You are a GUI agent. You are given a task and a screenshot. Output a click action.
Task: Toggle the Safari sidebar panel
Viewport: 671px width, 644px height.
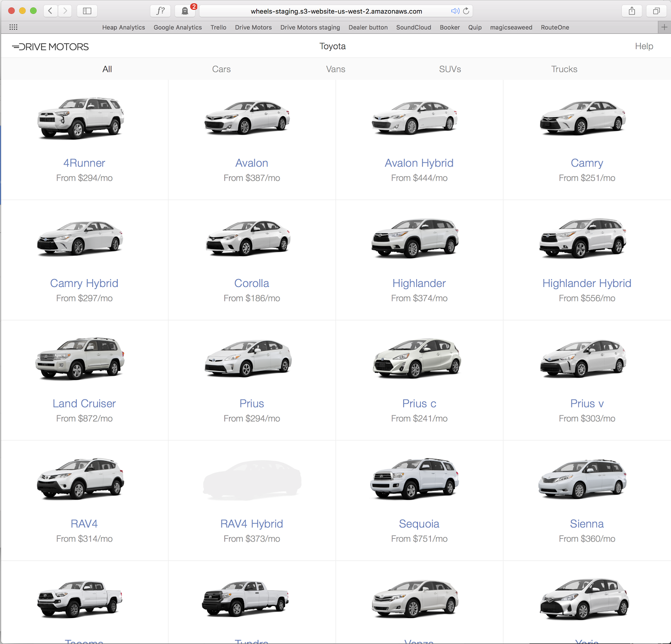coord(87,11)
